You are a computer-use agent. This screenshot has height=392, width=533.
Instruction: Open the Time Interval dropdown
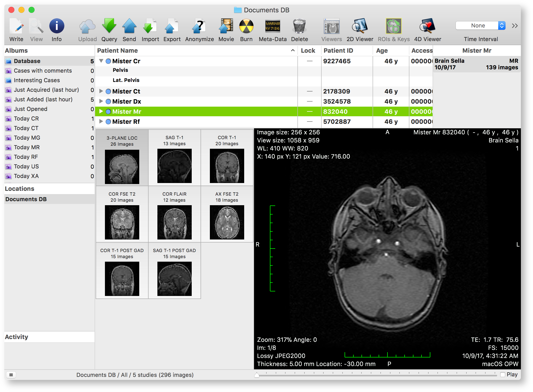(480, 26)
